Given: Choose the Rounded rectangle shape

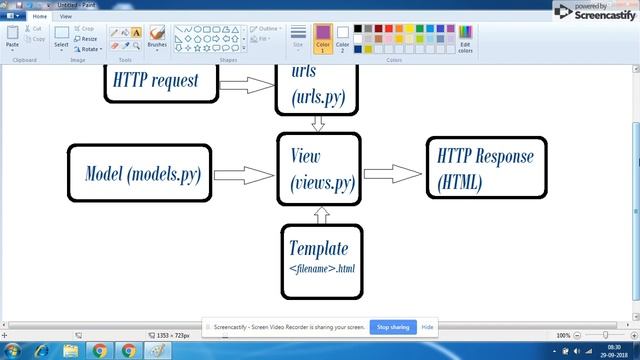Looking at the screenshot, I should click(216, 30).
